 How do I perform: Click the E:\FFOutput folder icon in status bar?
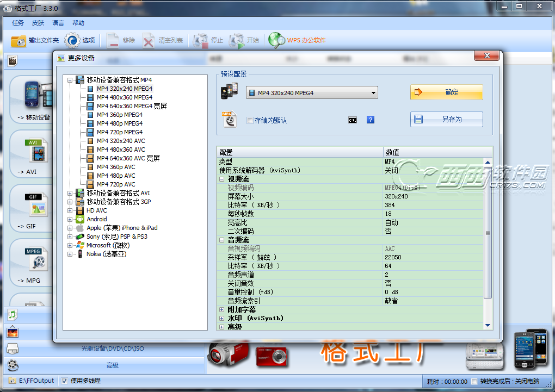(12, 381)
